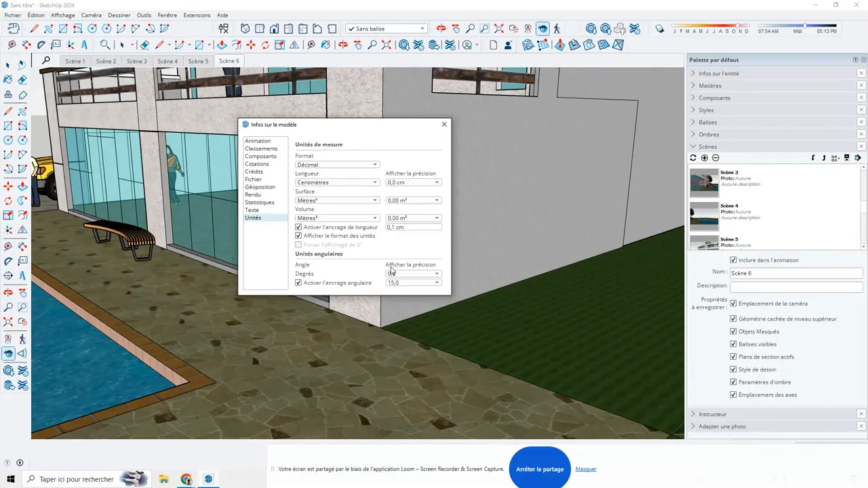Open the 0,00 m³ volume precision dropdown

click(414, 218)
